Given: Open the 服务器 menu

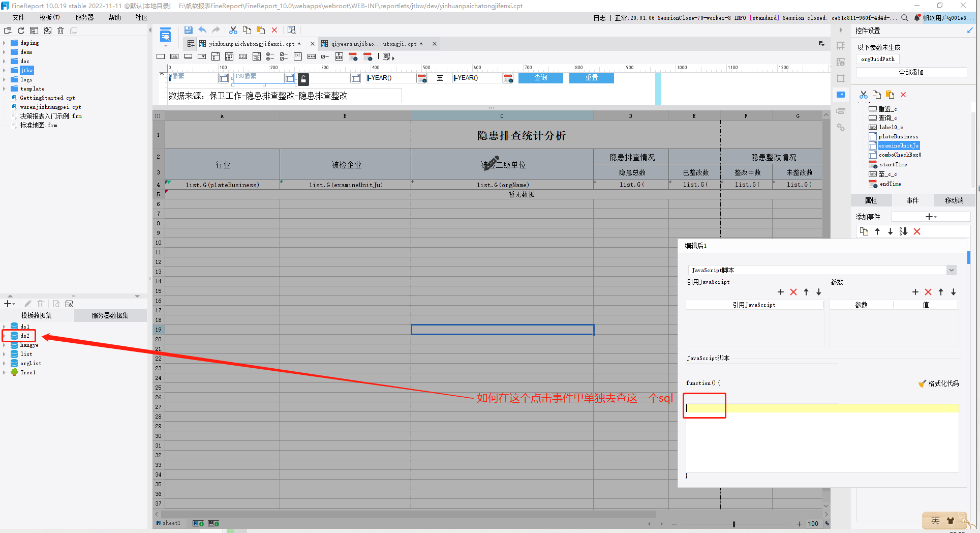Looking at the screenshot, I should 85,17.
